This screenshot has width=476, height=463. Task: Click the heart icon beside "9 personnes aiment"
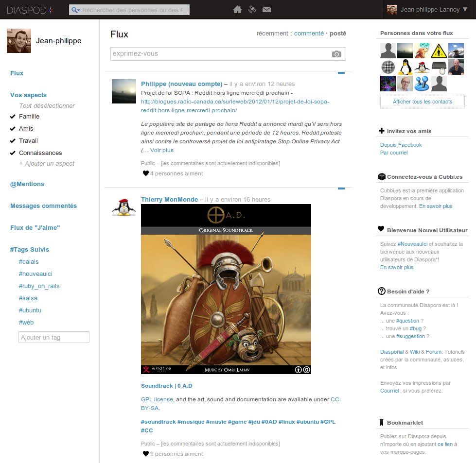coord(146,454)
